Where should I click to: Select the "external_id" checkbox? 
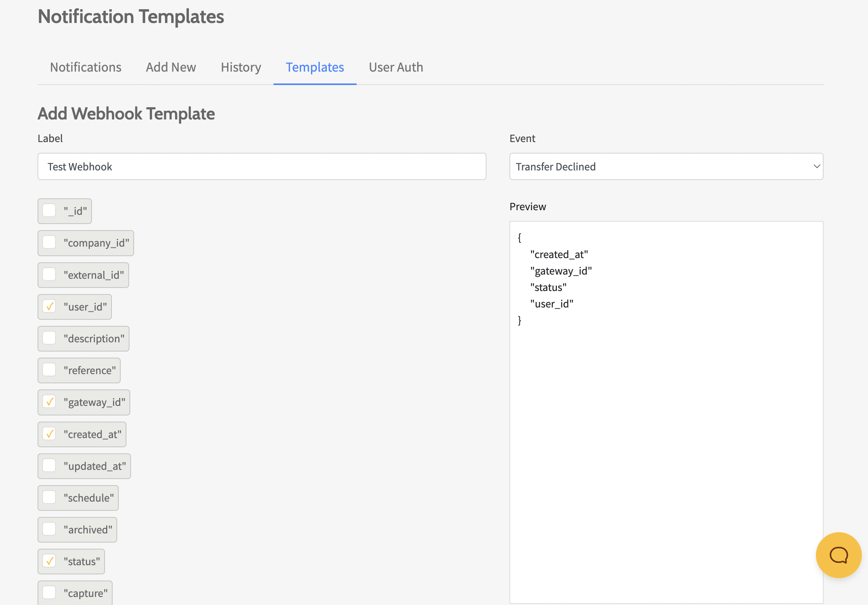click(x=49, y=275)
